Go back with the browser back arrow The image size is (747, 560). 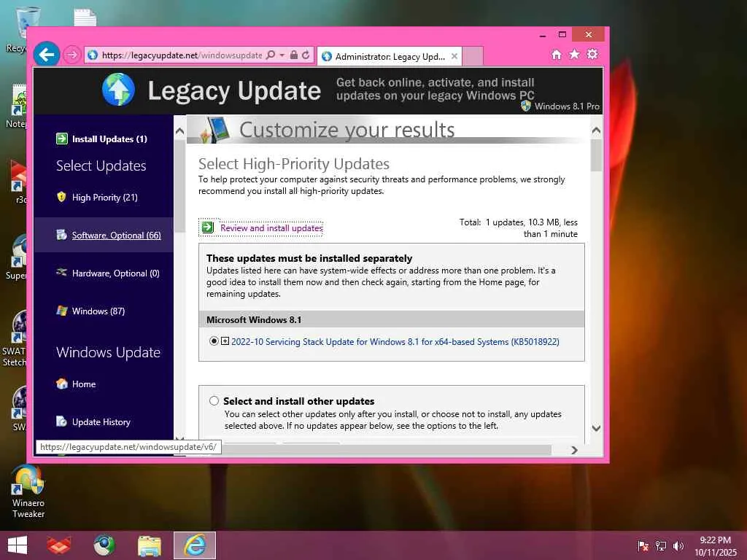click(47, 54)
